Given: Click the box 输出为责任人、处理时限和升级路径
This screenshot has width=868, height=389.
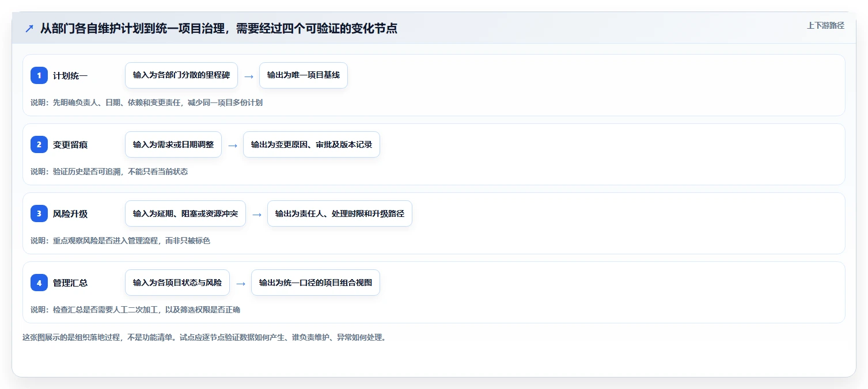Looking at the screenshot, I should point(340,213).
